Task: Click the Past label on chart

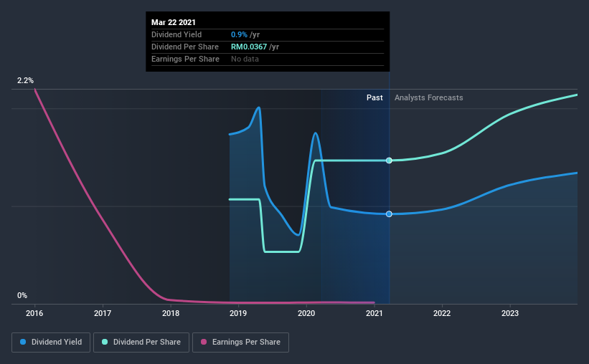Action: coord(374,97)
